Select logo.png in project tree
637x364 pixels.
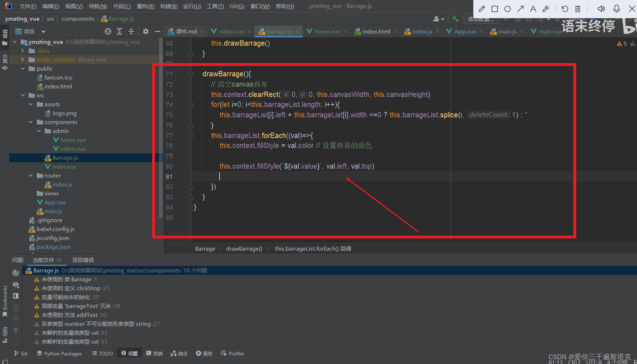(64, 113)
